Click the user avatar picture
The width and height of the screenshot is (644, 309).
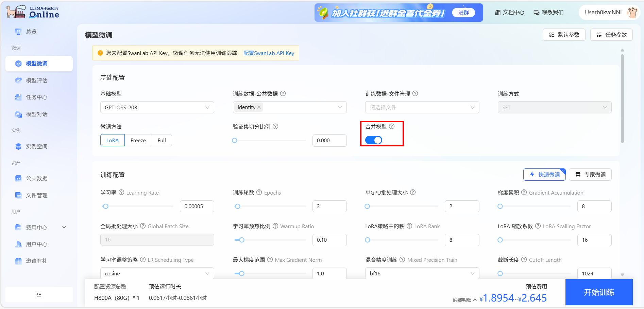click(632, 13)
